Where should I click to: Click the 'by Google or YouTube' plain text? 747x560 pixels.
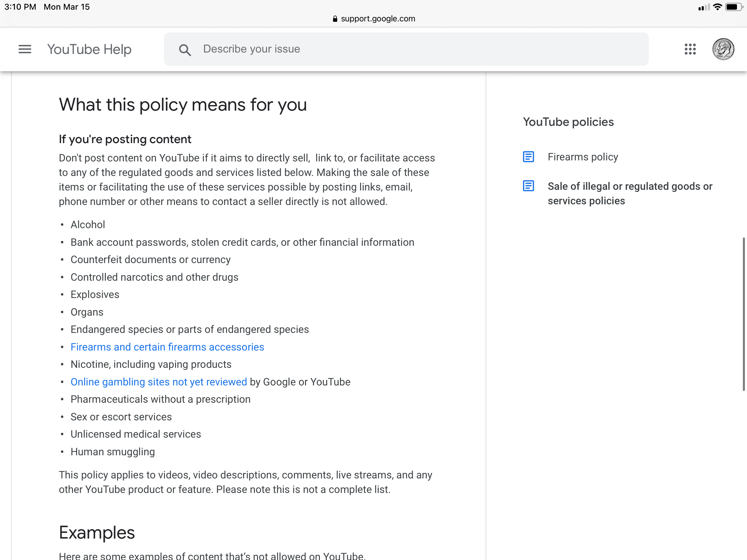click(300, 382)
